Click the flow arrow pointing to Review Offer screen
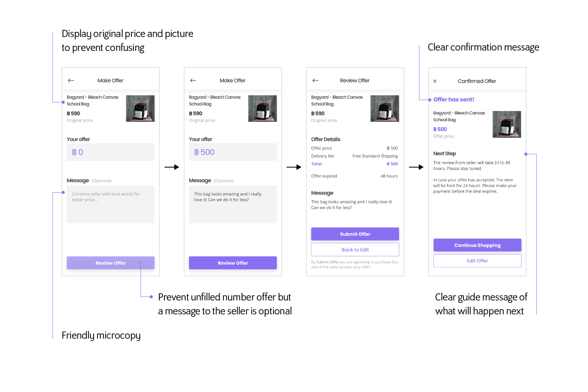Image resolution: width=588 pixels, height=392 pixels. pos(294,167)
